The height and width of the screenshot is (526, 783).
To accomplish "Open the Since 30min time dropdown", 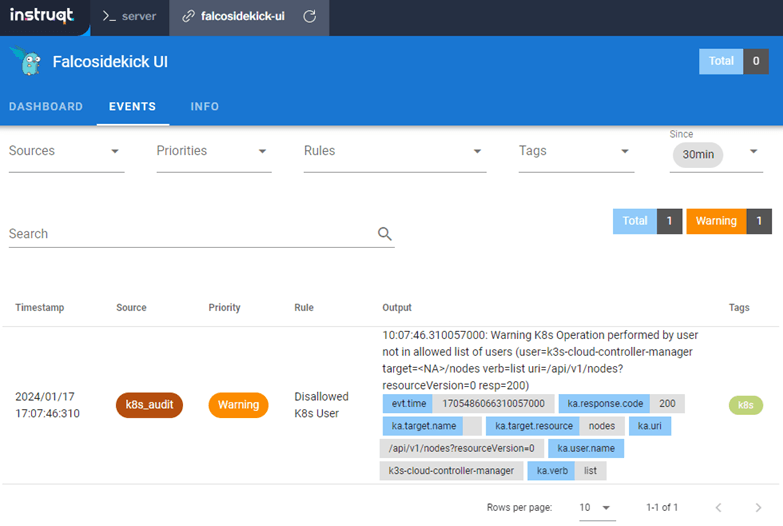I will pos(716,154).
